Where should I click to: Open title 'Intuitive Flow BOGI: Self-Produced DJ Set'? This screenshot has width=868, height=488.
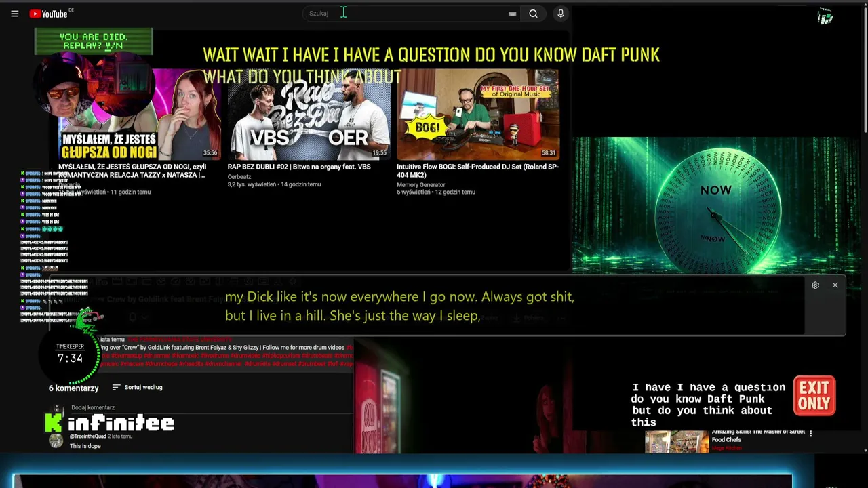click(477, 171)
